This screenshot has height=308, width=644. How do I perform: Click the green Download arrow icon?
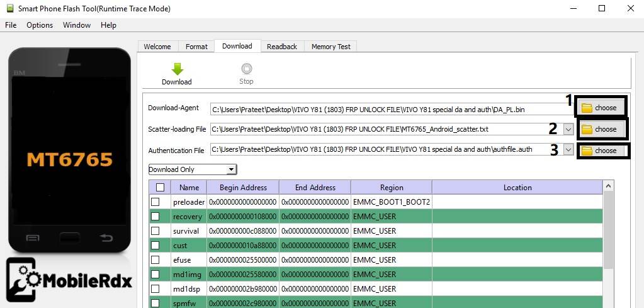coord(177,69)
